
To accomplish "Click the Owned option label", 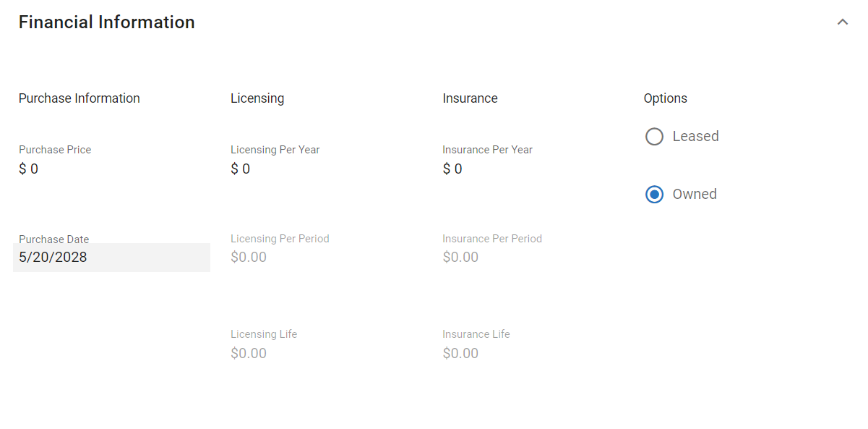I will tap(695, 195).
